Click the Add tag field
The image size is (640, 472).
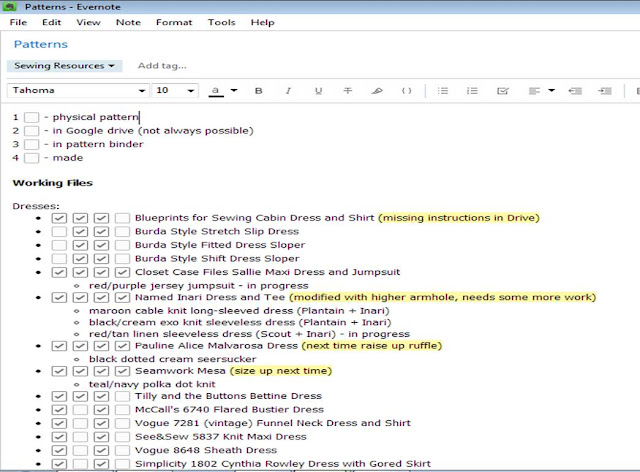[x=162, y=66]
